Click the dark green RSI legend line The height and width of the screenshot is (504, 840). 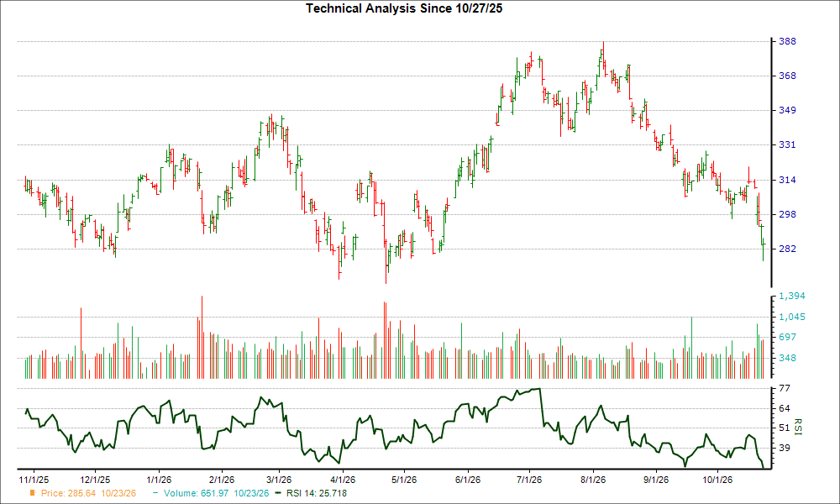pyautogui.click(x=277, y=493)
